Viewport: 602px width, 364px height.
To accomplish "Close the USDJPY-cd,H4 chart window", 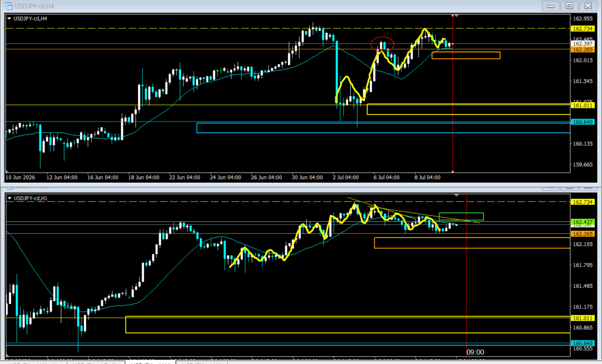I will pyautogui.click(x=588, y=6).
